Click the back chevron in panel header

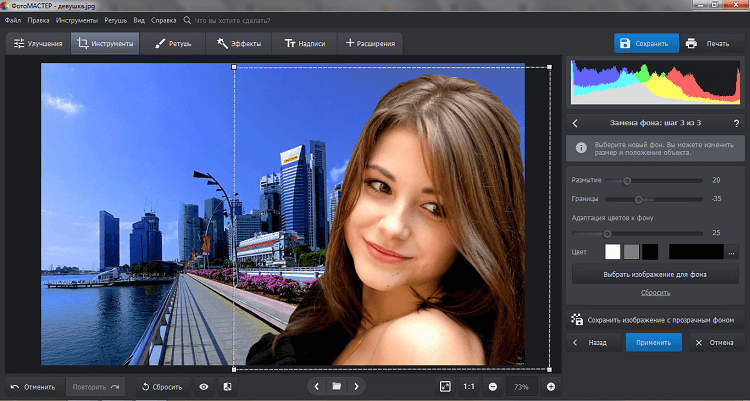point(576,123)
